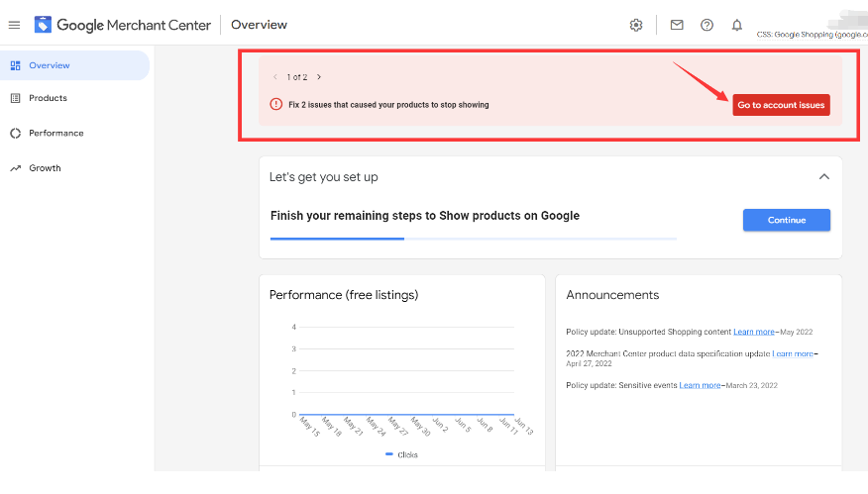Click the setup progress bar
Screen dimensions: 868x494
coord(473,239)
